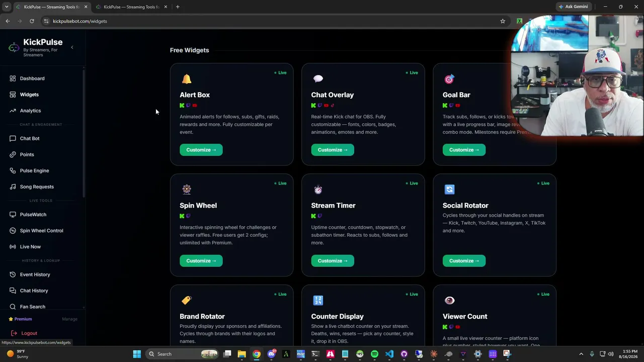Close the first KickPulse browser tab
644x362 pixels.
86,7
